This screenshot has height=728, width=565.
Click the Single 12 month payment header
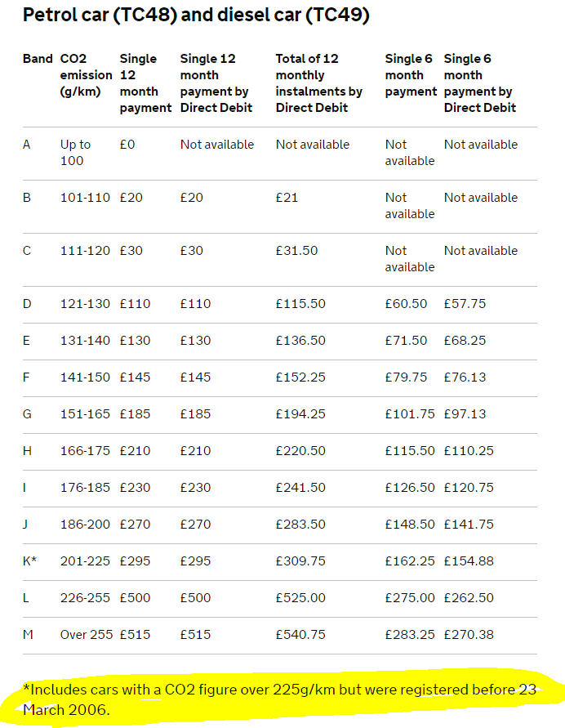(x=145, y=83)
